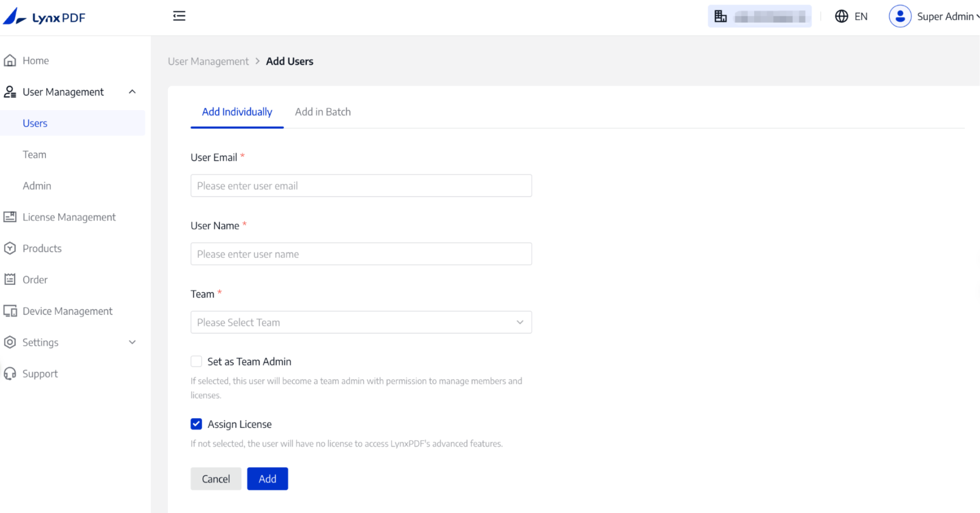Uncheck the Assign License checkbox
Image resolution: width=980 pixels, height=513 pixels.
click(x=196, y=424)
